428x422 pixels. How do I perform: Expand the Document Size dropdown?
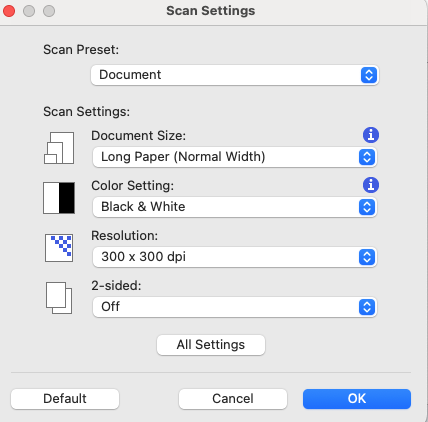point(235,157)
